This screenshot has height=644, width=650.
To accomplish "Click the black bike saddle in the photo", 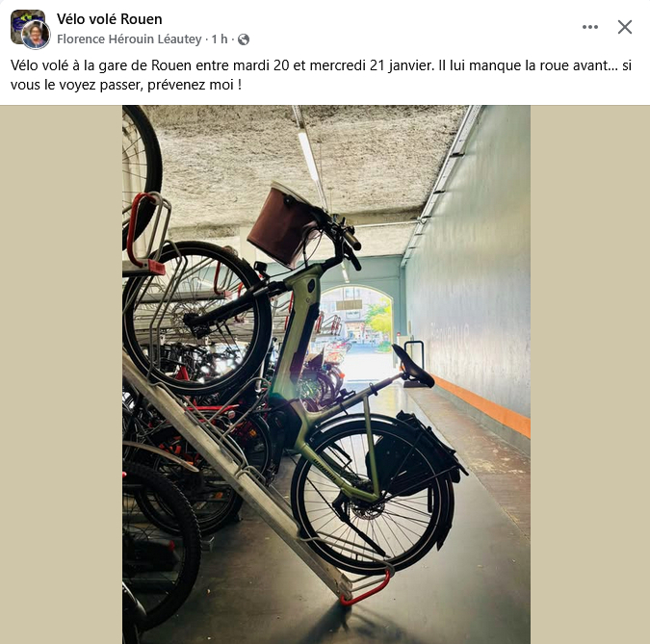I will tap(411, 367).
